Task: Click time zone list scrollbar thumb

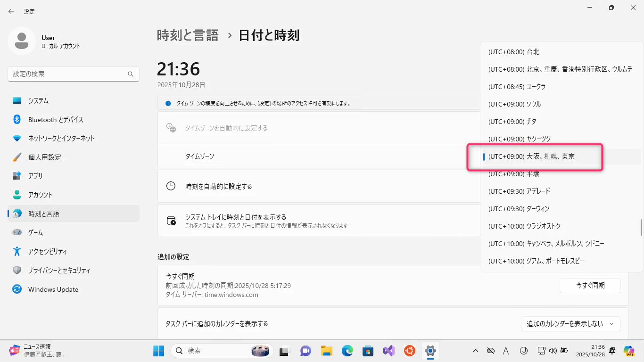Action: [x=641, y=227]
